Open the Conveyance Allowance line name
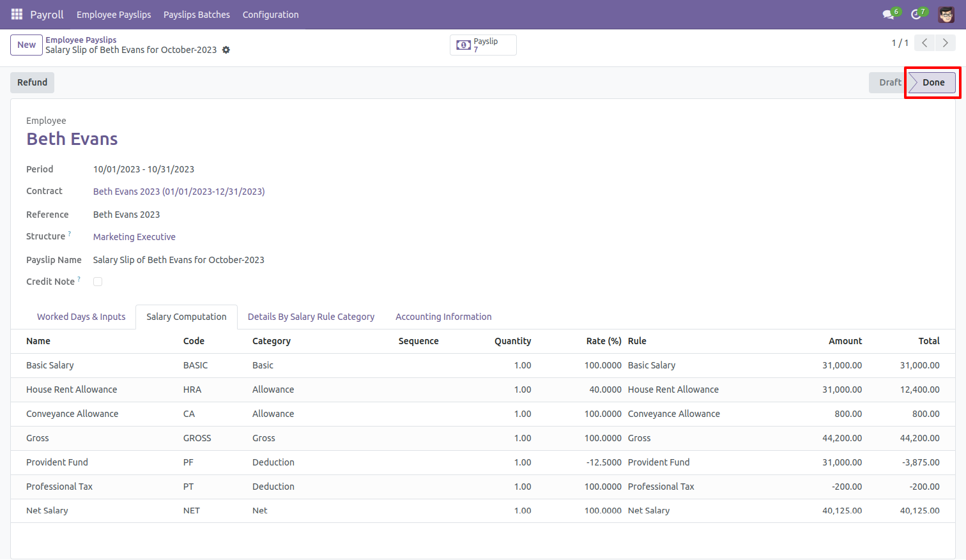The image size is (966, 560). click(x=72, y=414)
